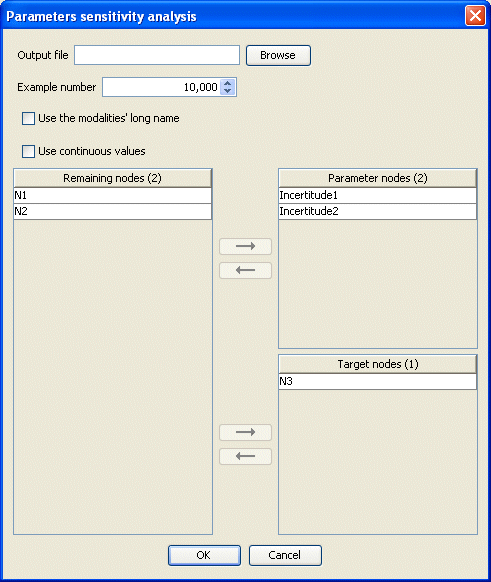Screen dimensions: 491x582
Task: Select node N2 in Remaining nodes
Action: coord(112,211)
